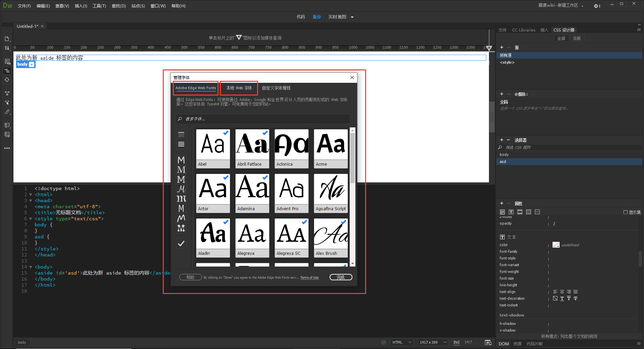Image resolution: width=644 pixels, height=349 pixels.
Task: Open color swatch dropdown for color property
Action: pyautogui.click(x=556, y=245)
